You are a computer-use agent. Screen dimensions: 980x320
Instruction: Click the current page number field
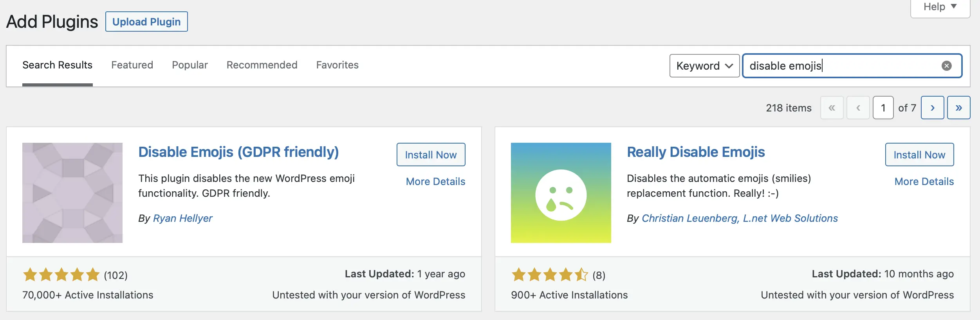883,108
